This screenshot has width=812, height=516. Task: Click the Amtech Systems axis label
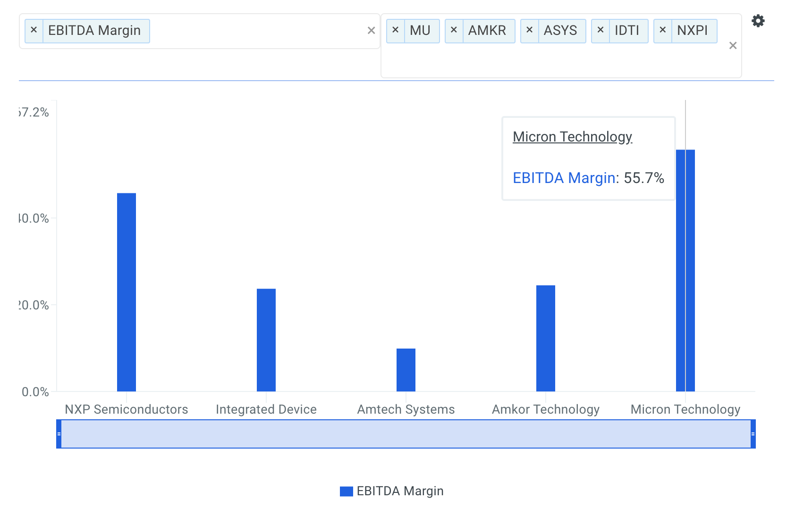click(x=406, y=409)
